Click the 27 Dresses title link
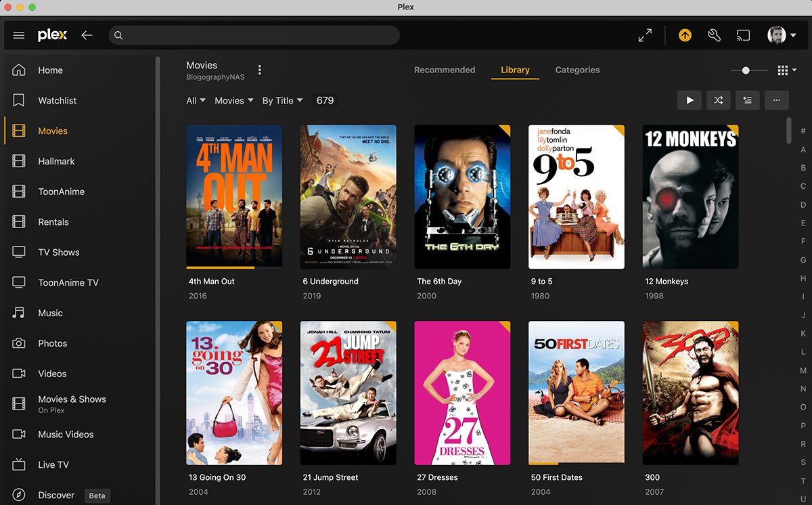Screen dimensions: 812x505 coord(437,477)
